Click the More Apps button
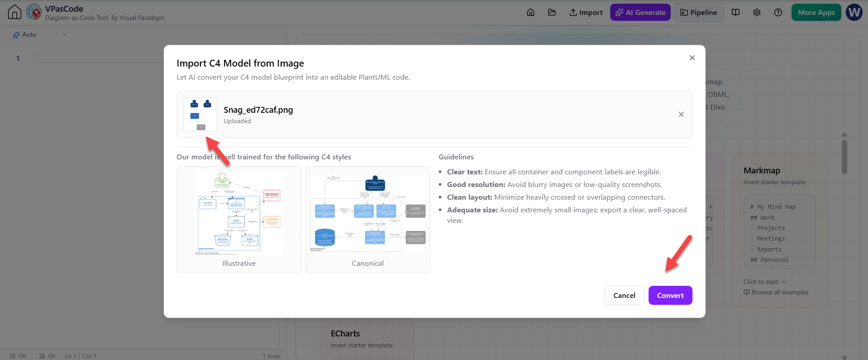Viewport: 868px width, 360px height. [816, 12]
